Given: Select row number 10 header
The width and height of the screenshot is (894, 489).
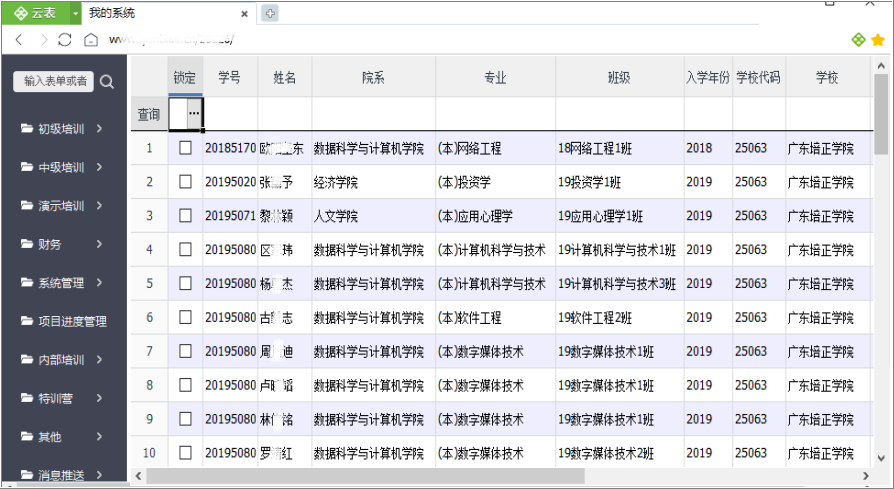Looking at the screenshot, I should coord(149,453).
